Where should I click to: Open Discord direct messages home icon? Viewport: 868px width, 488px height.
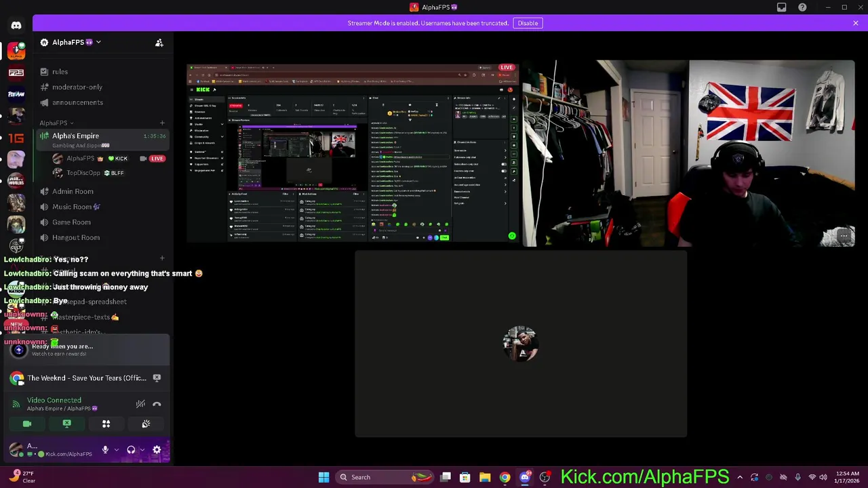coord(16,26)
